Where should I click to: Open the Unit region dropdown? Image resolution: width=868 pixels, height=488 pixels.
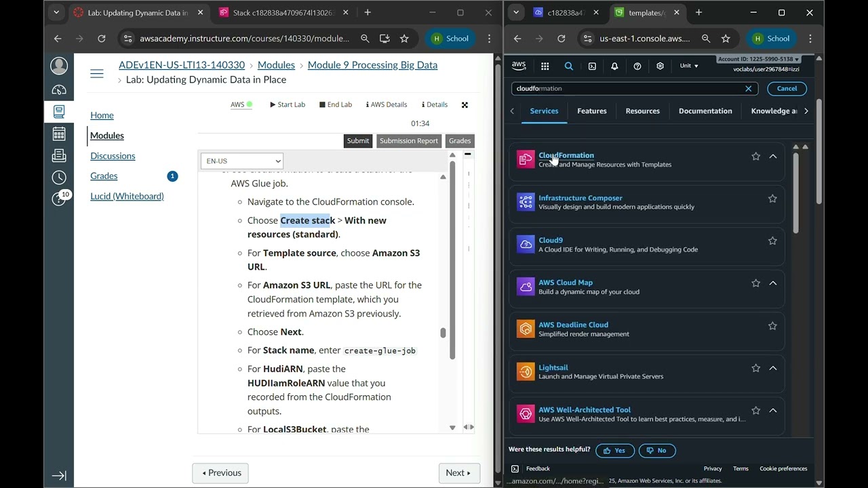point(689,66)
